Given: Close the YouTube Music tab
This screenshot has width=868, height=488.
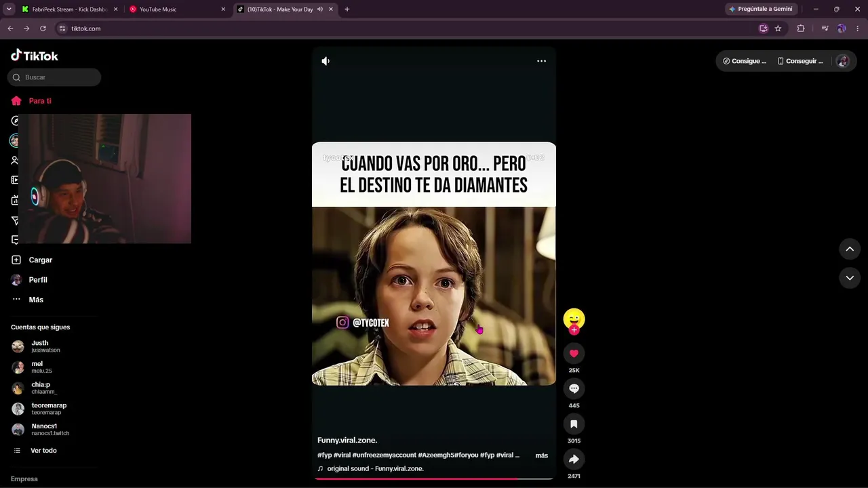Looking at the screenshot, I should pyautogui.click(x=223, y=9).
